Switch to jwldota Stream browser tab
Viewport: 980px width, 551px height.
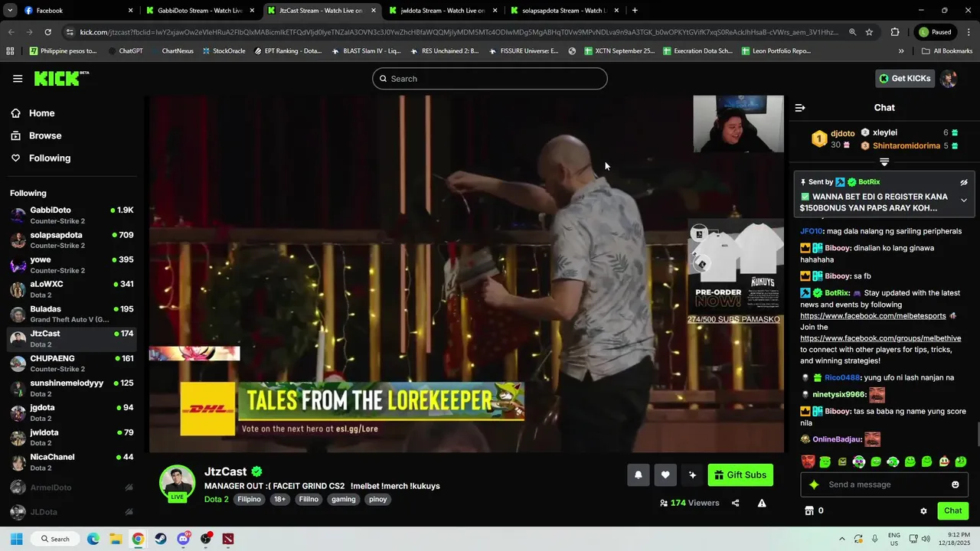tap(443, 11)
